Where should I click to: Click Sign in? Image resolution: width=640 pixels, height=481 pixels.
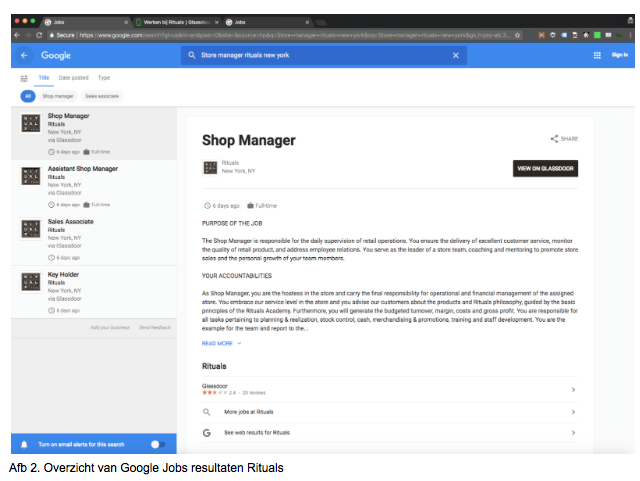(x=620, y=55)
